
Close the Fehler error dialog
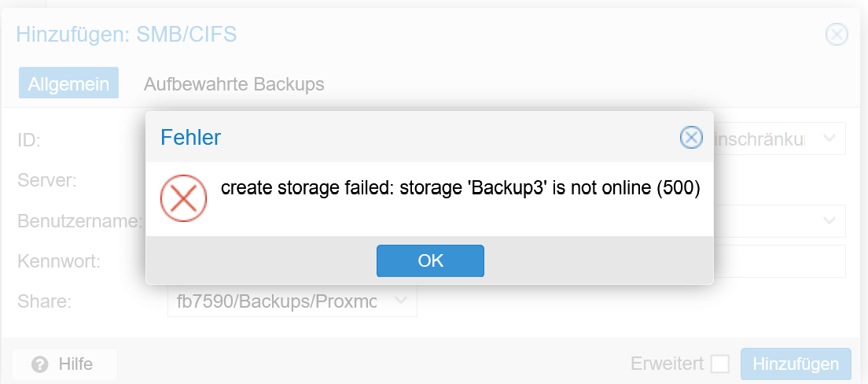(691, 137)
